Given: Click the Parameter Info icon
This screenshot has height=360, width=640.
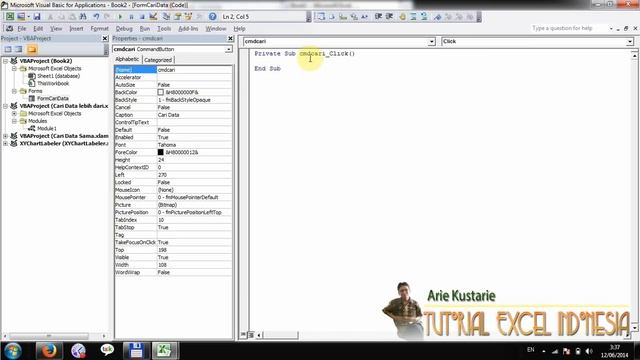Looking at the screenshot, I should 354,17.
